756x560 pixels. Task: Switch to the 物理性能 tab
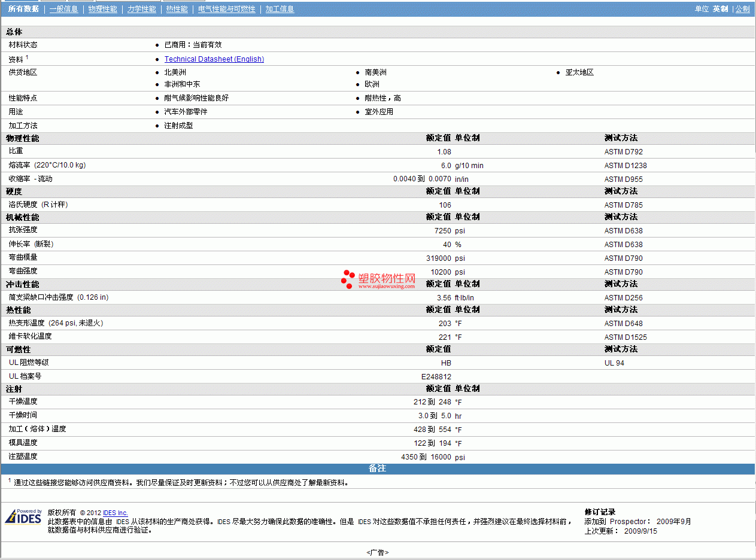tap(102, 9)
